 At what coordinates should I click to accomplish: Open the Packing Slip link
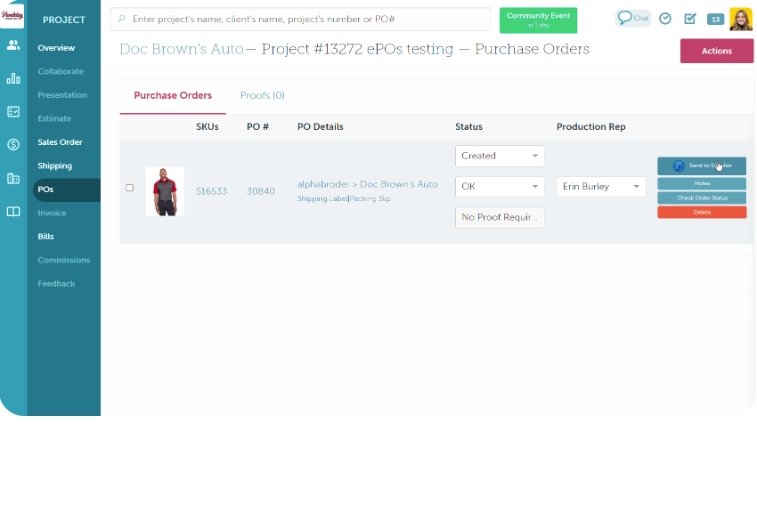[x=370, y=199]
